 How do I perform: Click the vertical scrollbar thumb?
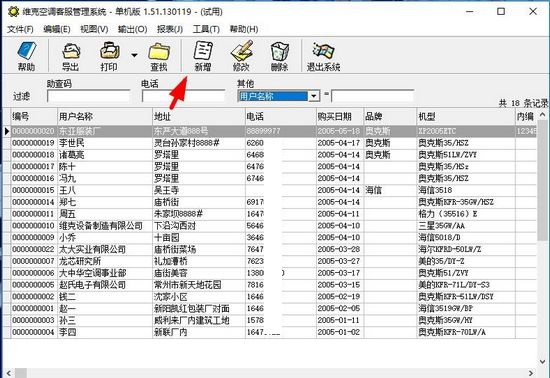(x=543, y=180)
